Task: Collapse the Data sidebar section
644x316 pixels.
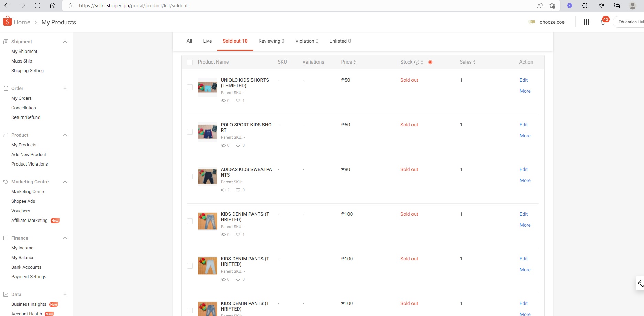Action: (65, 294)
